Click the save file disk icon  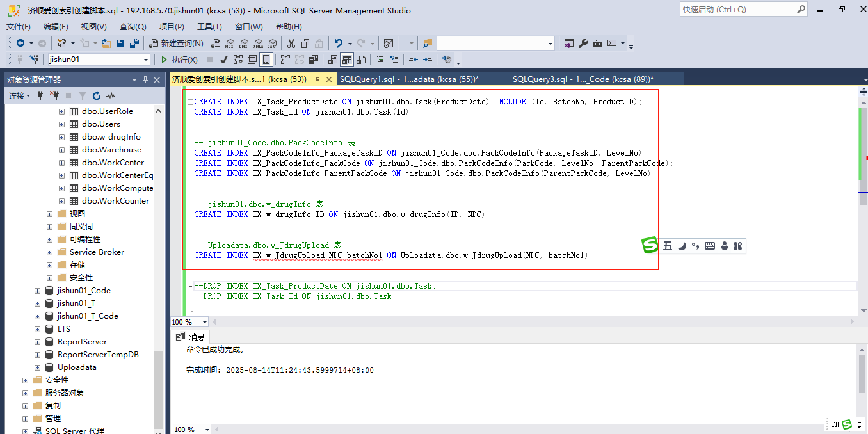click(x=120, y=43)
